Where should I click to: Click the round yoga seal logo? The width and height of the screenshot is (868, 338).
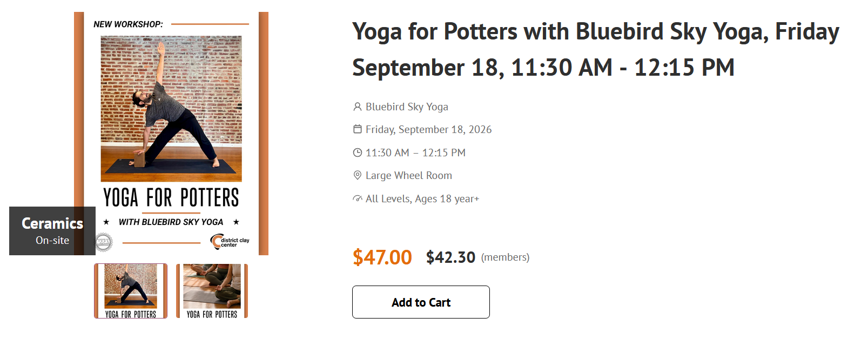[104, 242]
